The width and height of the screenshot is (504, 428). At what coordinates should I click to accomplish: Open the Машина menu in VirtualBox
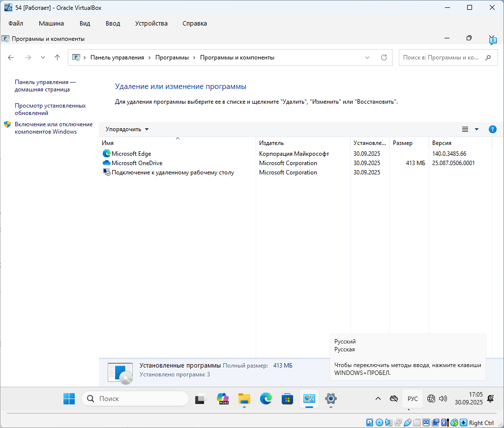tap(51, 23)
